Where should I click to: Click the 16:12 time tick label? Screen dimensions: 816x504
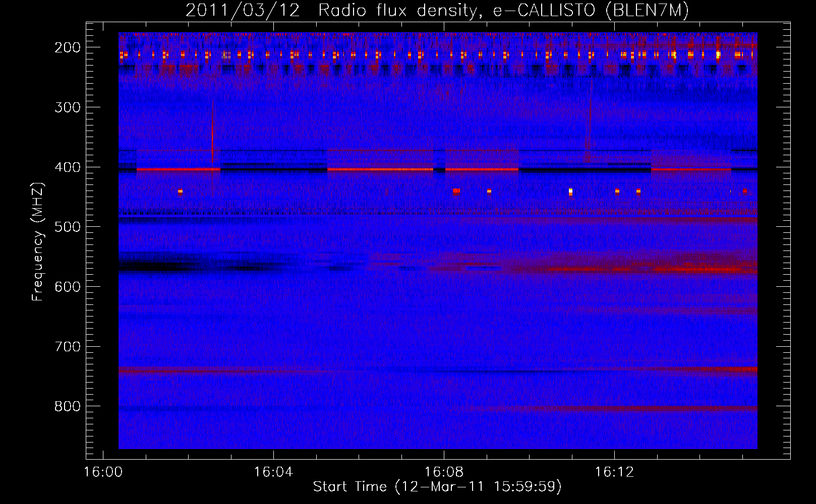click(x=614, y=472)
